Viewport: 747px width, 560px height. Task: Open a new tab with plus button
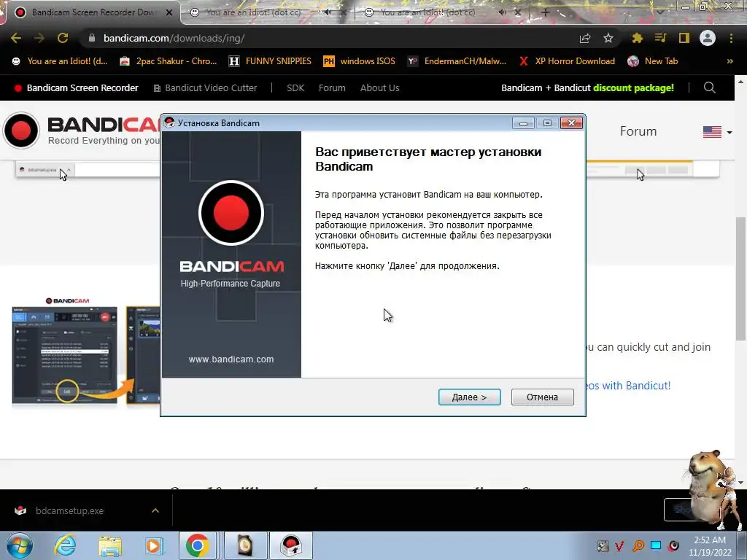coord(546,12)
